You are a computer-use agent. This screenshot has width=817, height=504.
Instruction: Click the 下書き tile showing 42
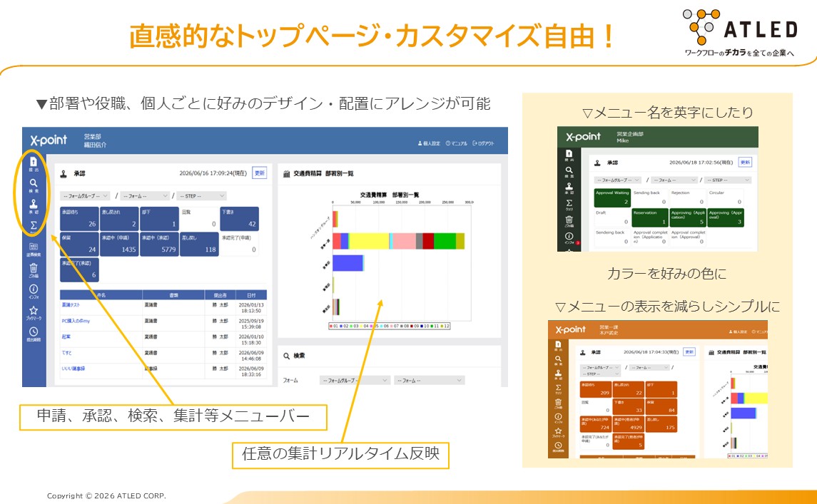(239, 219)
